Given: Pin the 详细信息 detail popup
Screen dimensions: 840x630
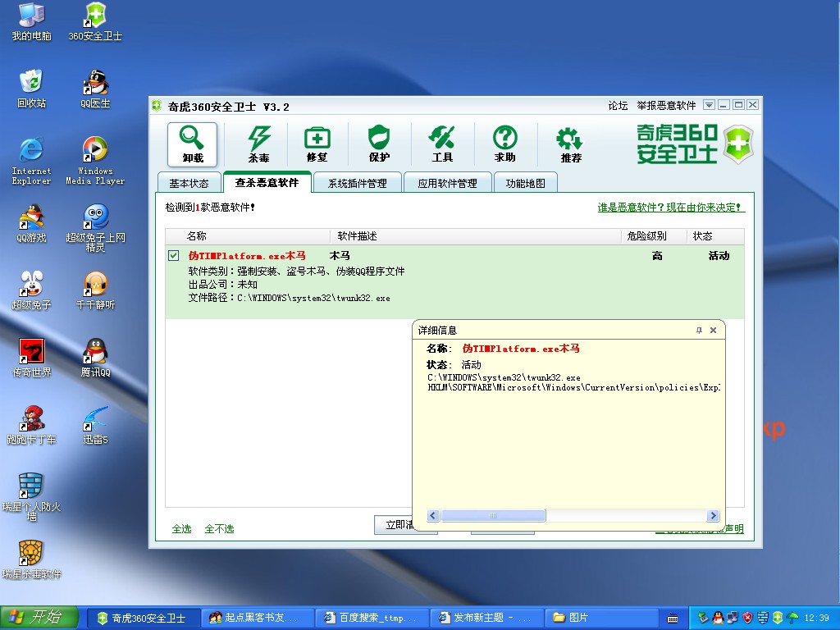Looking at the screenshot, I should tap(699, 330).
